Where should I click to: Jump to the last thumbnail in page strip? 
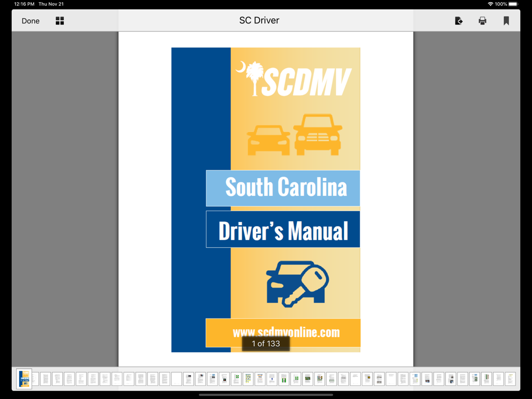click(510, 379)
